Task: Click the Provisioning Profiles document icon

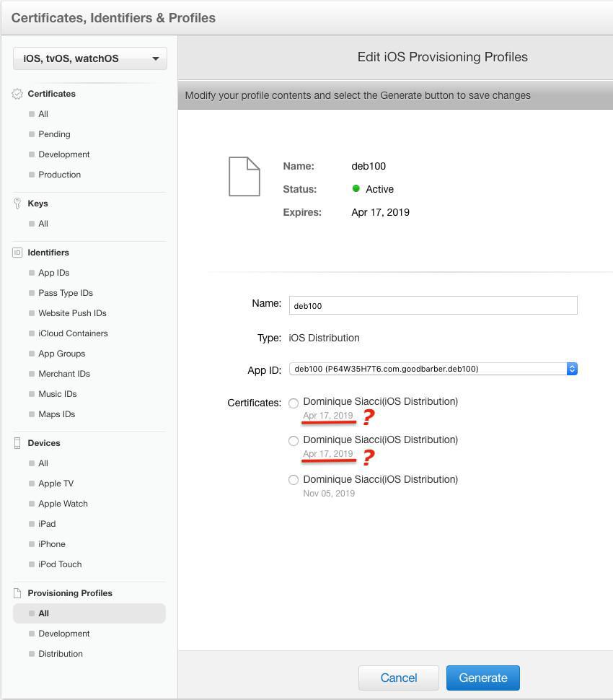Action: 17,593
